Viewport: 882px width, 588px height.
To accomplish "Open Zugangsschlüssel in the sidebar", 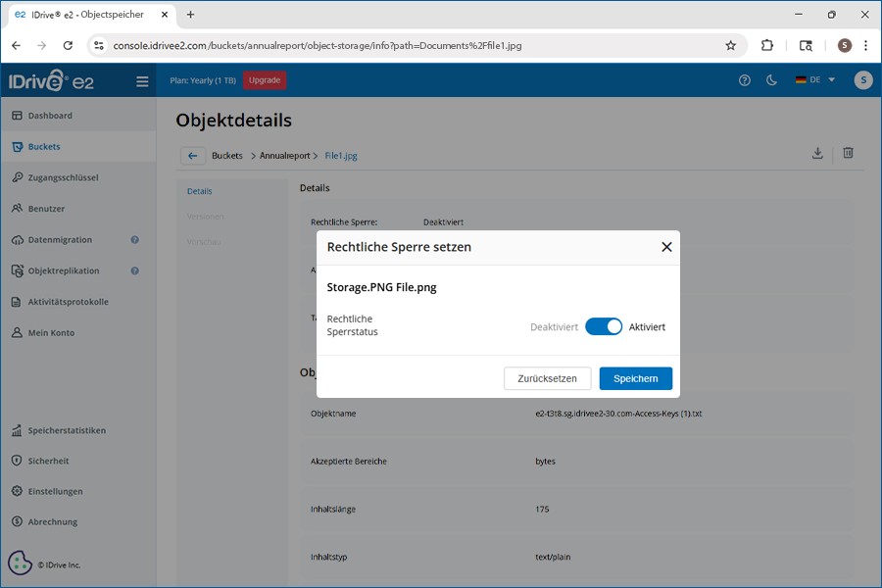I will (63, 177).
